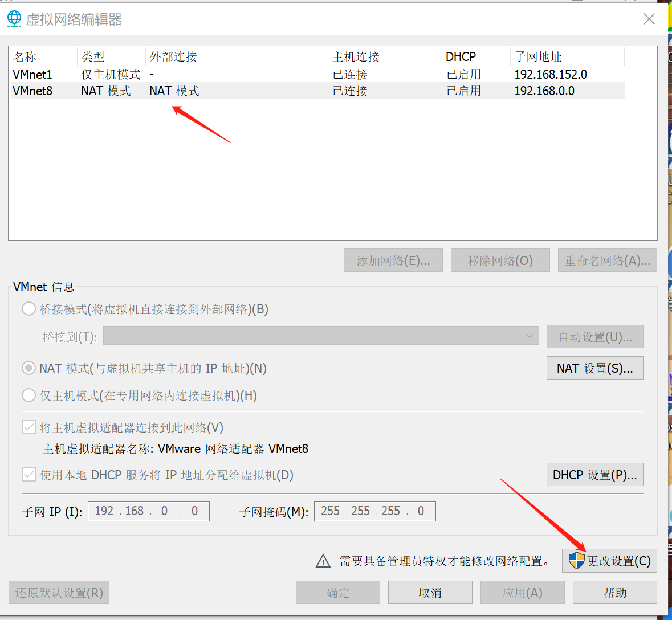Click 还原默认设置(R) button
This screenshot has height=620, width=672.
[x=59, y=593]
